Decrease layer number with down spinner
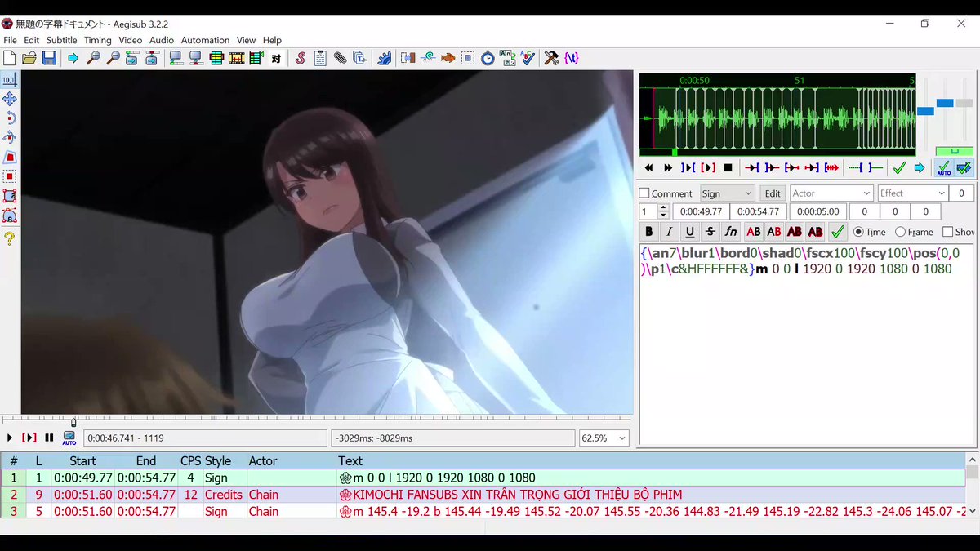This screenshot has width=980, height=551. (662, 216)
